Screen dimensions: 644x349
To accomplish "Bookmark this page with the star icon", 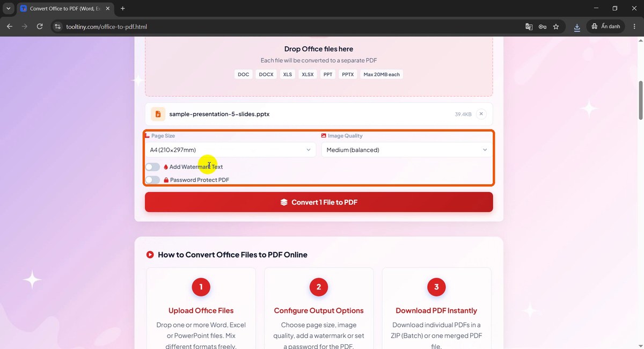I will (556, 27).
